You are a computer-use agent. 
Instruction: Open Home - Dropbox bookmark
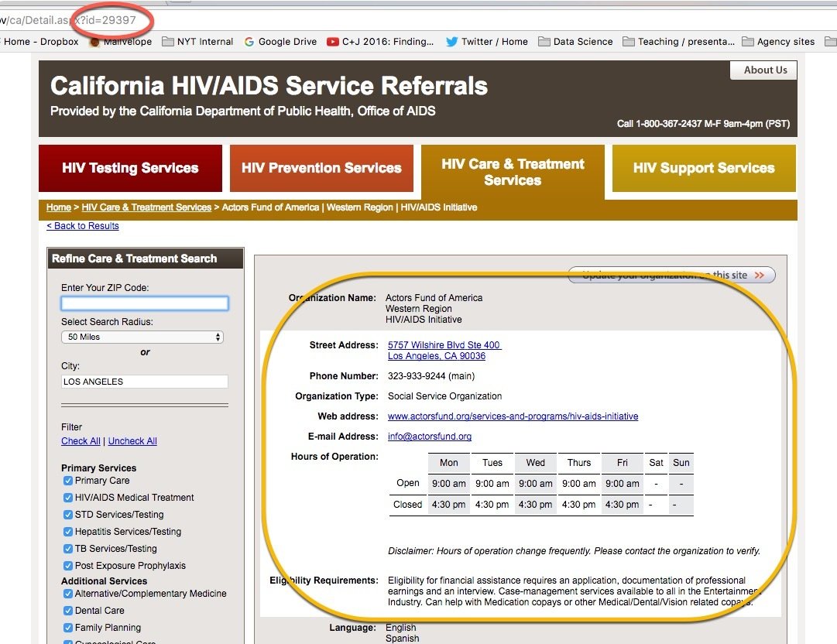(40, 42)
